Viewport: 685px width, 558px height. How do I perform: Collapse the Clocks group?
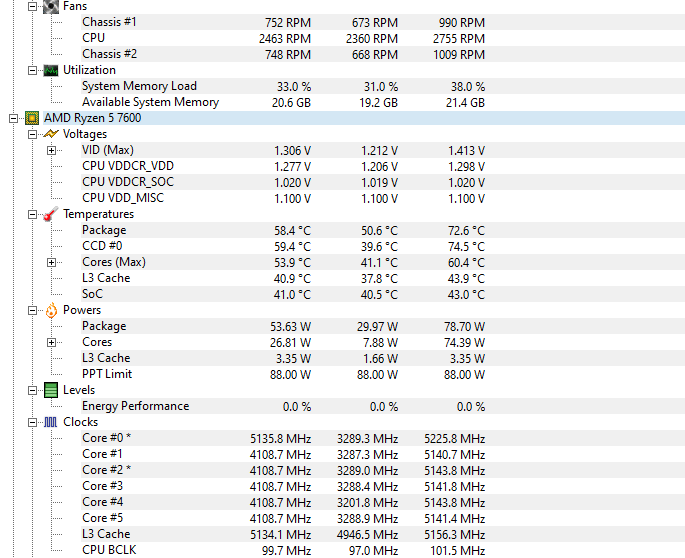32,423
